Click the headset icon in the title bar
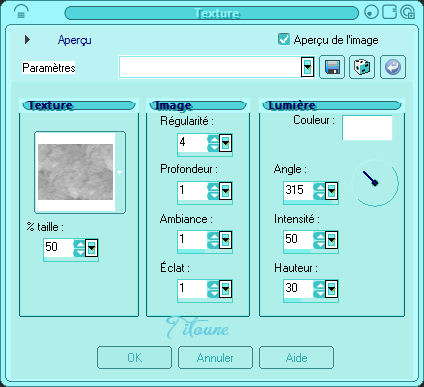424x387 pixels. (x=21, y=12)
